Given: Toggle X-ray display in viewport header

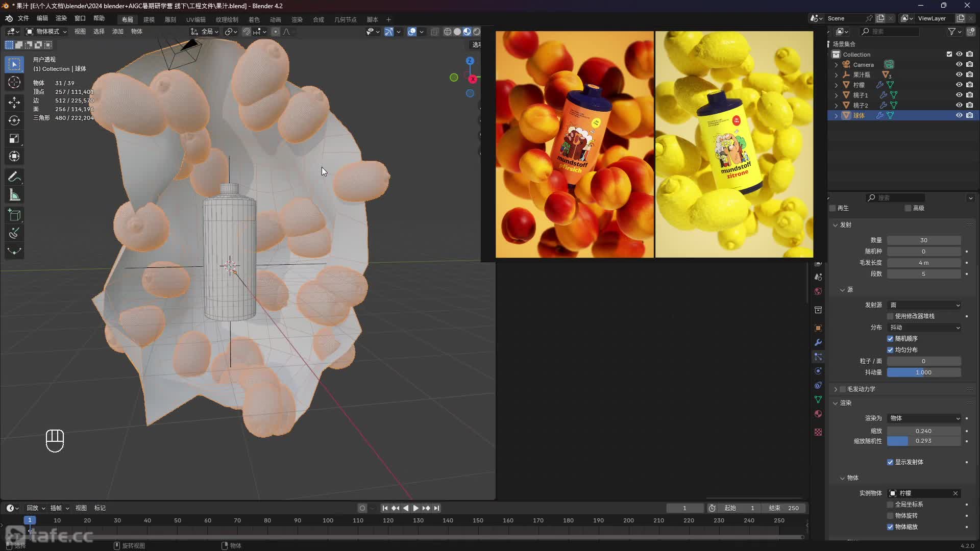Looking at the screenshot, I should (434, 32).
